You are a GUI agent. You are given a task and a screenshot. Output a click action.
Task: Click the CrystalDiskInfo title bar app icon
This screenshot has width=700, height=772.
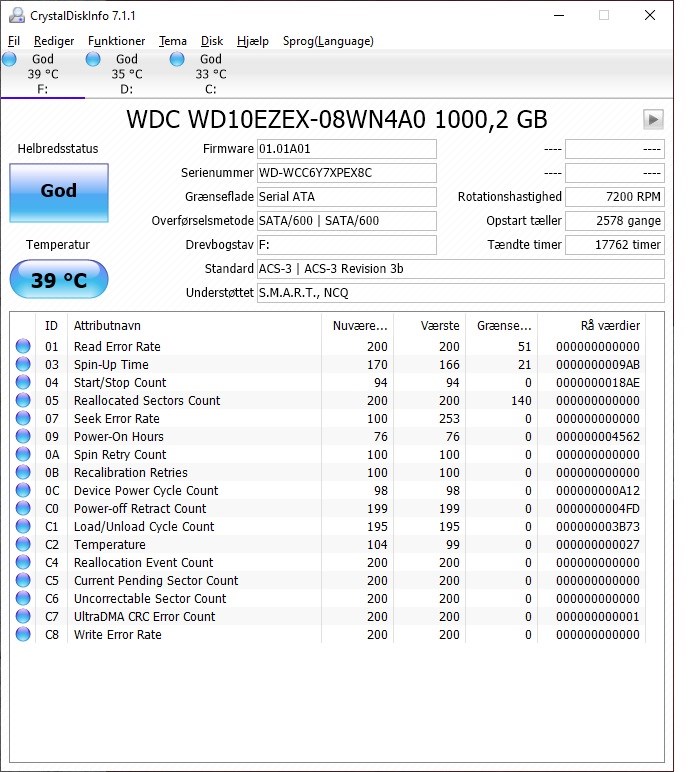pyautogui.click(x=17, y=15)
